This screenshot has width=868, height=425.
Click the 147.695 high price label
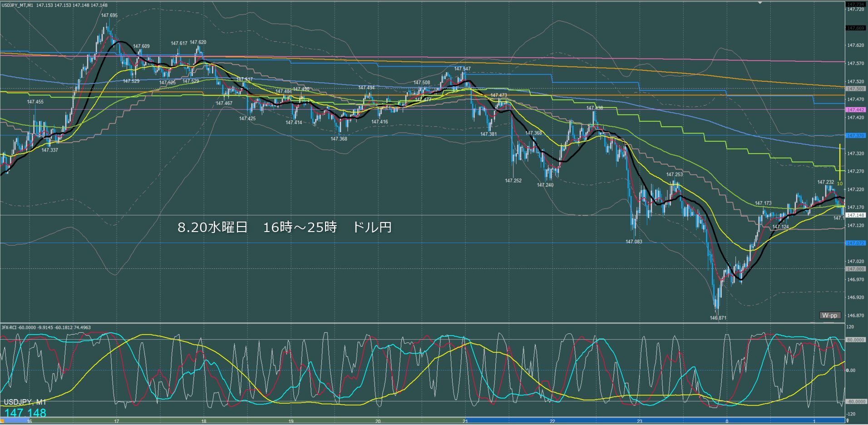(x=109, y=15)
